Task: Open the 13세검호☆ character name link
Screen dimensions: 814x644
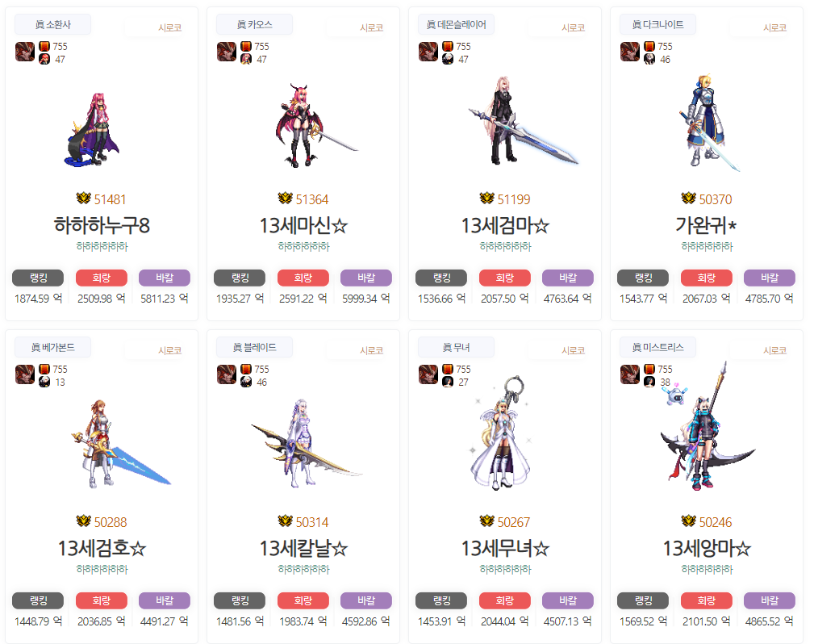Action: pyautogui.click(x=102, y=549)
